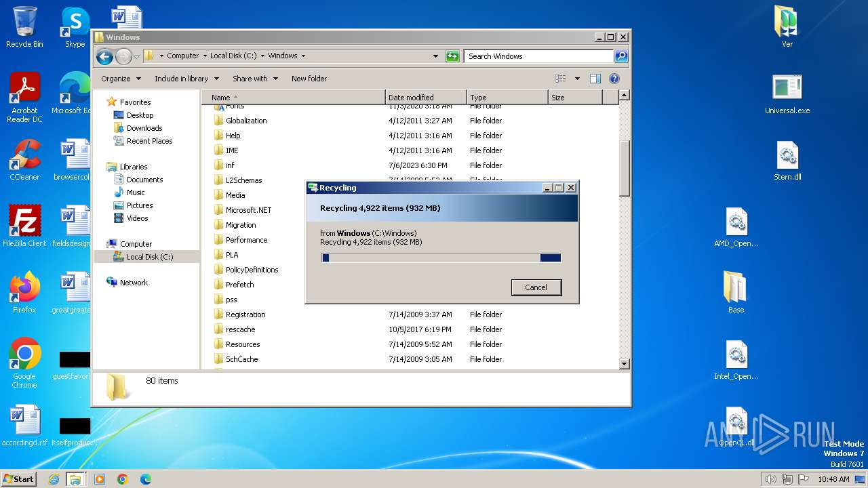868x488 pixels.
Task: Open the views options dropdown arrow
Action: [577, 79]
